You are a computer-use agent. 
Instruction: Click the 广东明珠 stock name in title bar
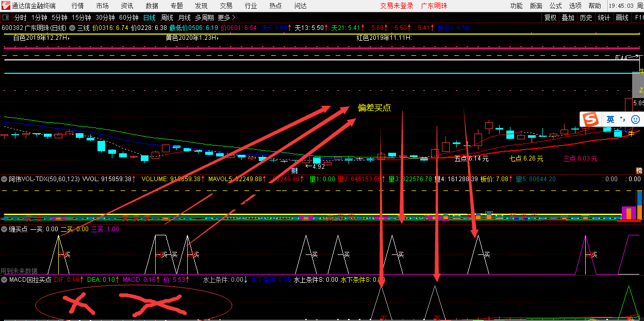click(x=435, y=6)
